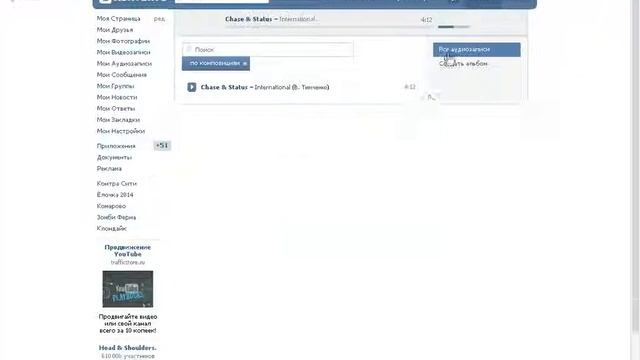Click the '+51' applications counter badge

coord(162,145)
